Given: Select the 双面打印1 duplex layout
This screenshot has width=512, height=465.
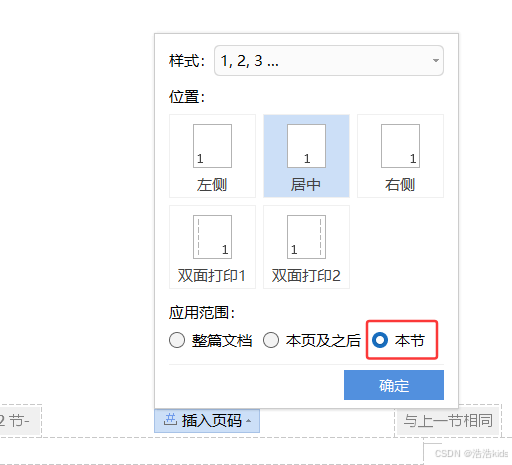Looking at the screenshot, I should pos(212,247).
